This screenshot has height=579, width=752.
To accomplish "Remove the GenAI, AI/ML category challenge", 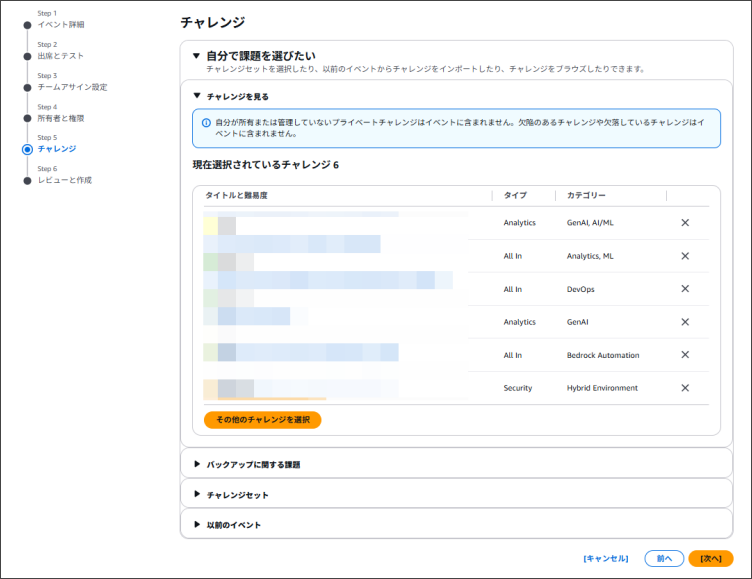I will pyautogui.click(x=685, y=223).
